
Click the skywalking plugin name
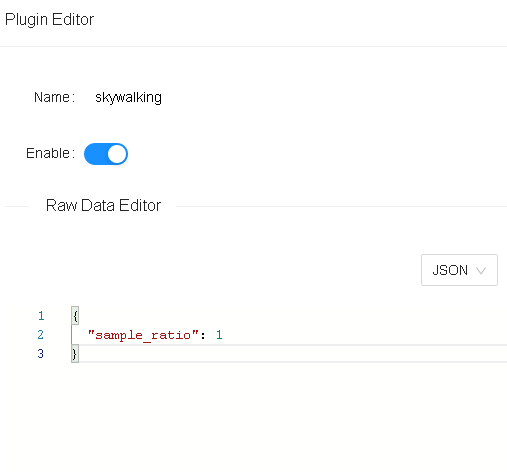pyautogui.click(x=128, y=98)
